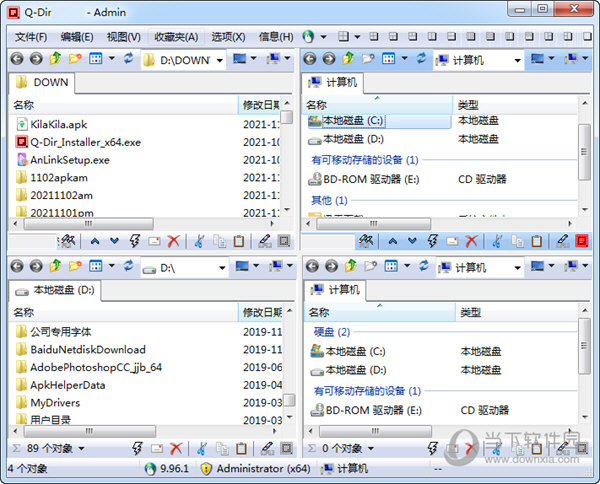Screen dimensions: 600x484
Task: Open the 视图(V) menu
Action: pos(124,37)
